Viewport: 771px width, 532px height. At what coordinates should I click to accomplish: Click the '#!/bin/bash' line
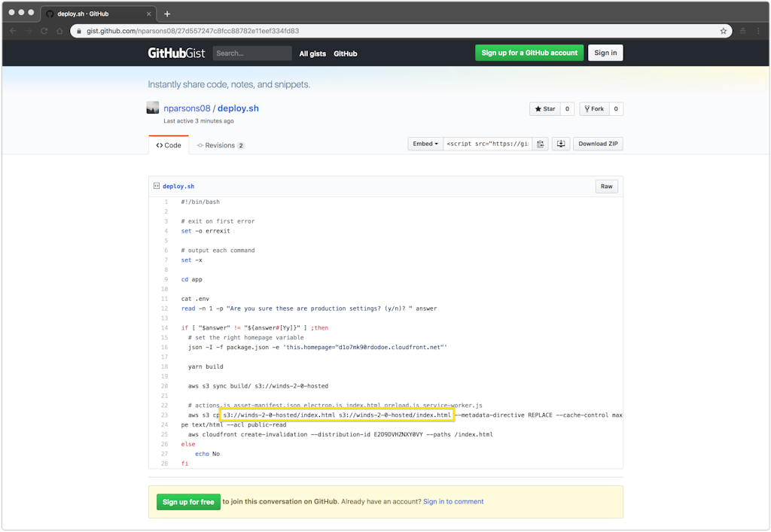(x=200, y=202)
